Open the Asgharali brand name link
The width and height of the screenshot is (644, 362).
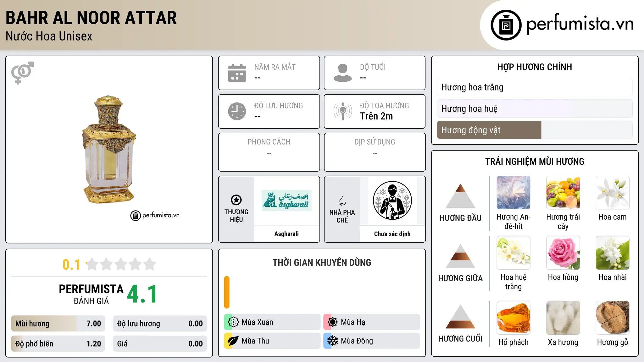tap(286, 234)
